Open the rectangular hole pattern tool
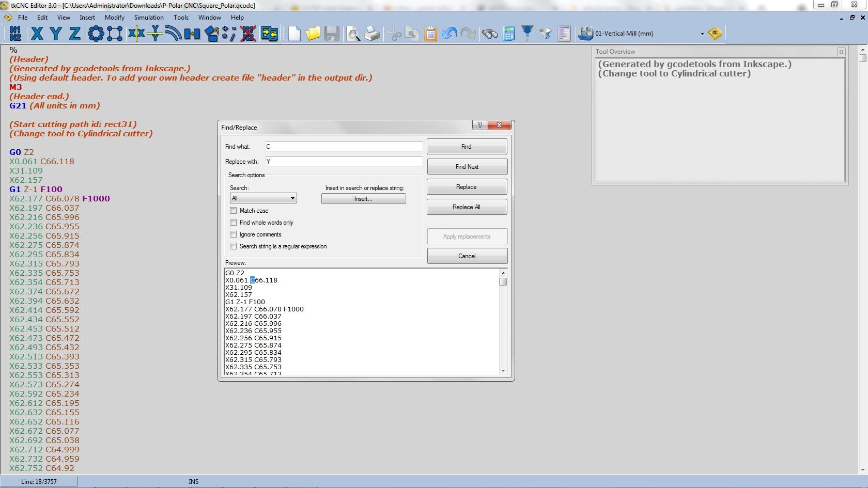The width and height of the screenshot is (868, 488). point(115,34)
